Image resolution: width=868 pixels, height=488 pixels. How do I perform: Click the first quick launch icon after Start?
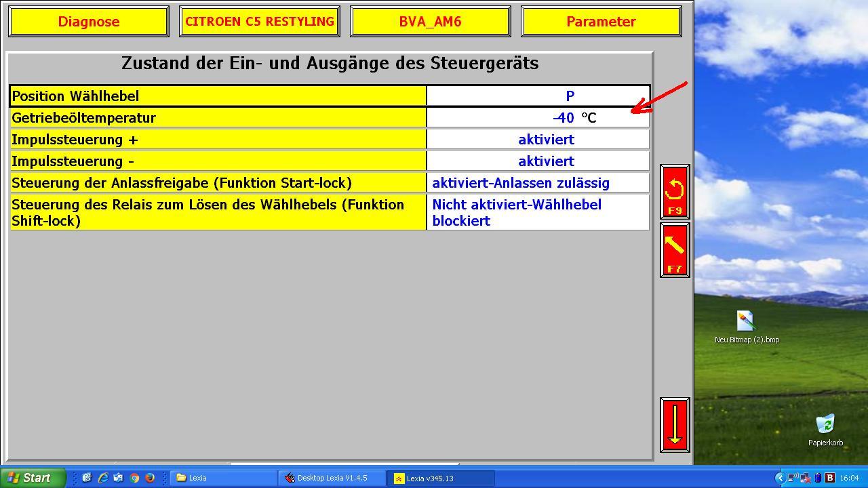pos(87,478)
